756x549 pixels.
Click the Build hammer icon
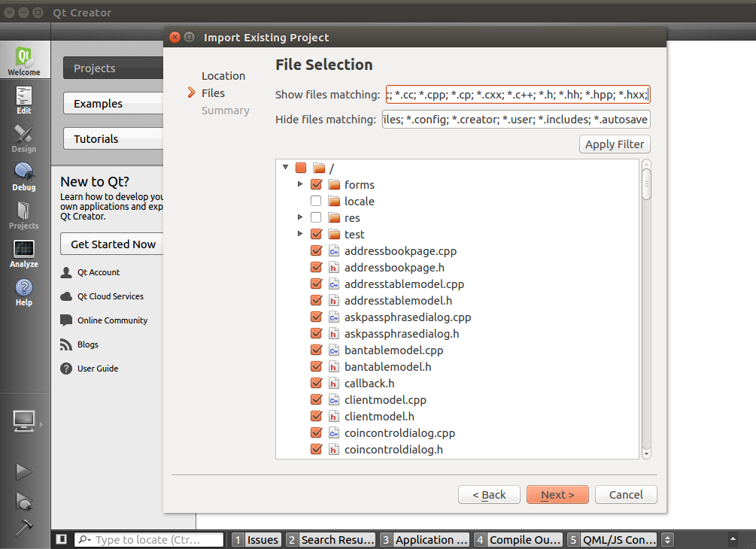point(24,526)
